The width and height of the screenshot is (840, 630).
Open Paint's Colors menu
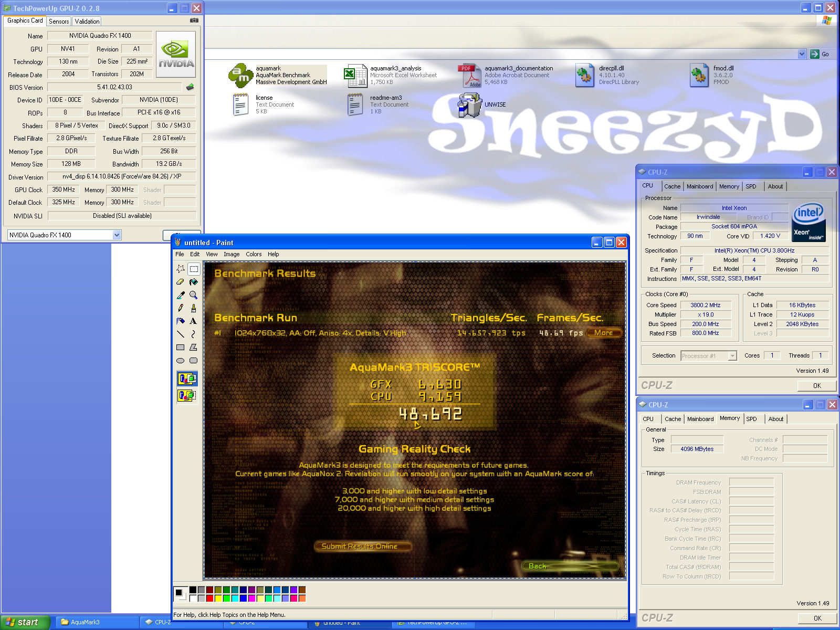[x=254, y=254]
